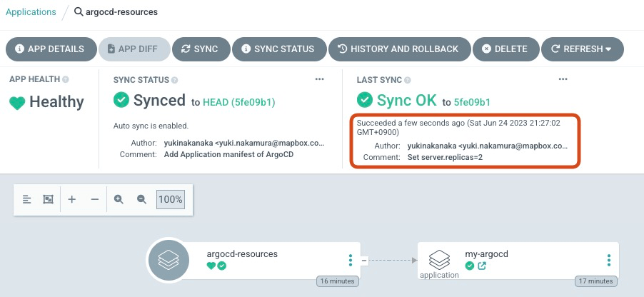Open the Last Sync panel ellipsis menu
Image resolution: width=644 pixels, height=297 pixels.
(563, 79)
